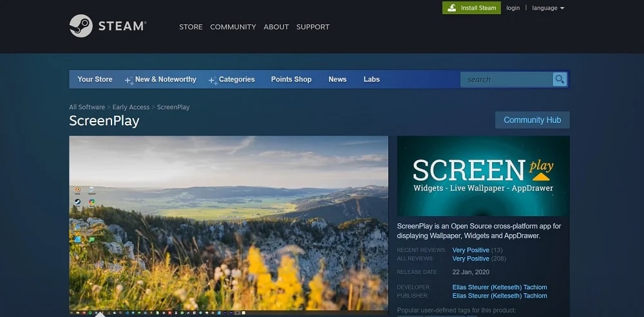Go to the ABOUT page

(x=276, y=26)
